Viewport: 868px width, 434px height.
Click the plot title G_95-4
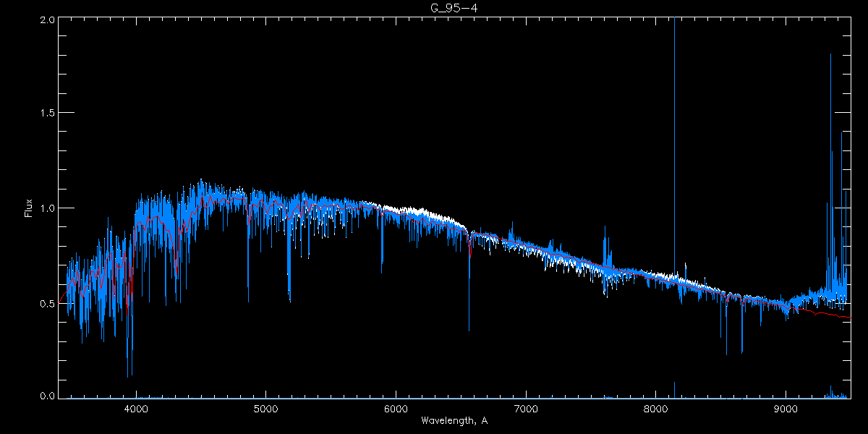[454, 8]
